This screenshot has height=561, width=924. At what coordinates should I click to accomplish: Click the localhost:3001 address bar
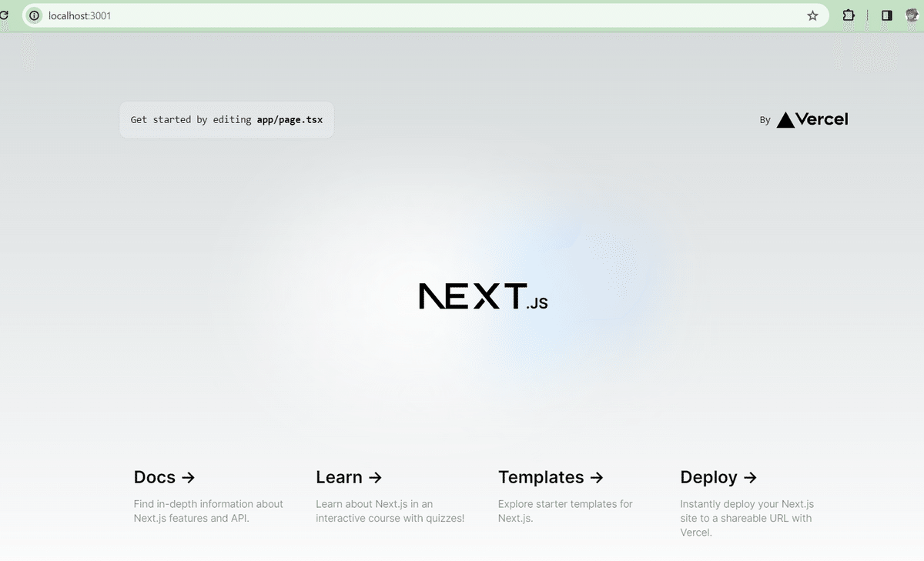click(x=425, y=15)
